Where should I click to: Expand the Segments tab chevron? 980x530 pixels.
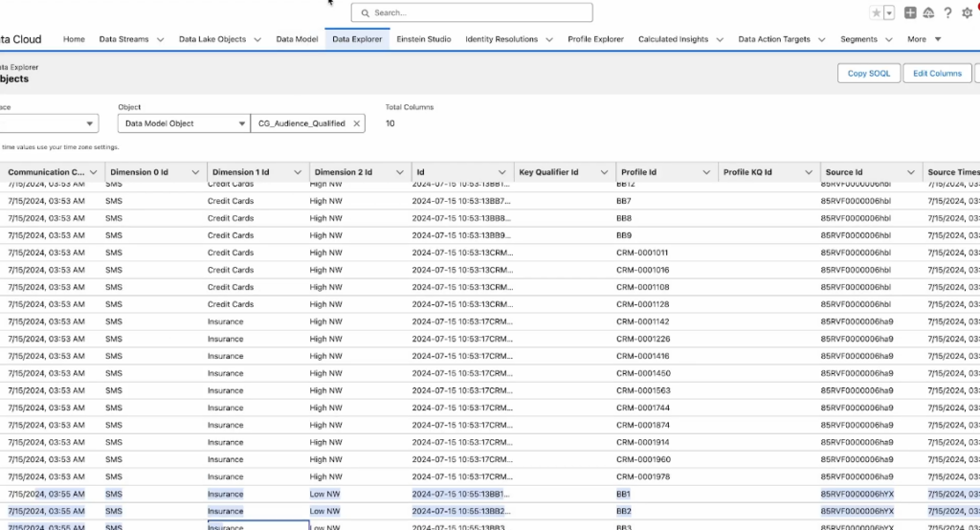pos(889,40)
